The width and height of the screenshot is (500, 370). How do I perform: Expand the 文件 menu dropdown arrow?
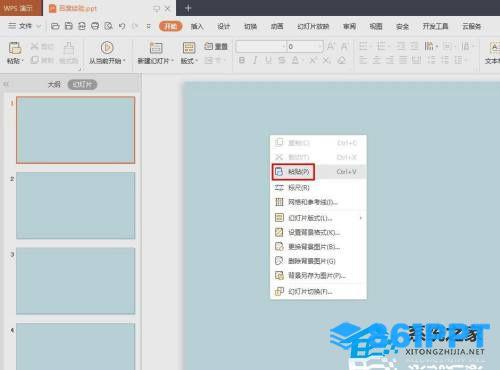click(38, 26)
